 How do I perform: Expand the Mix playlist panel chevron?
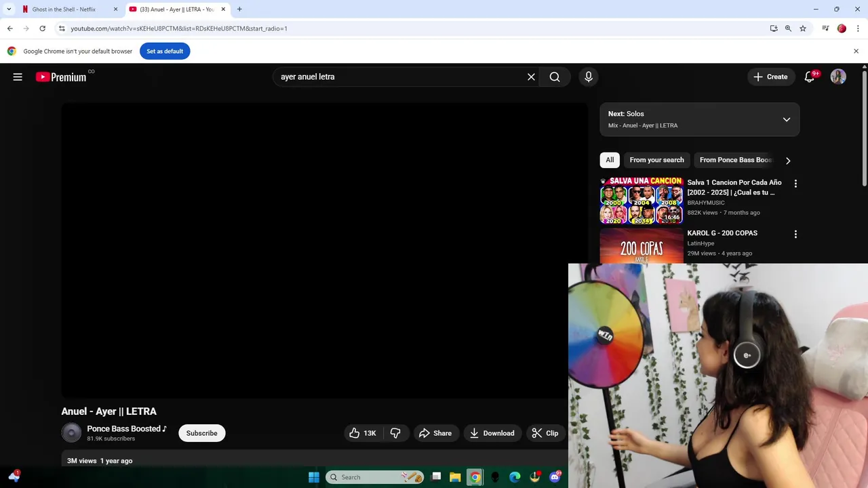pos(787,119)
